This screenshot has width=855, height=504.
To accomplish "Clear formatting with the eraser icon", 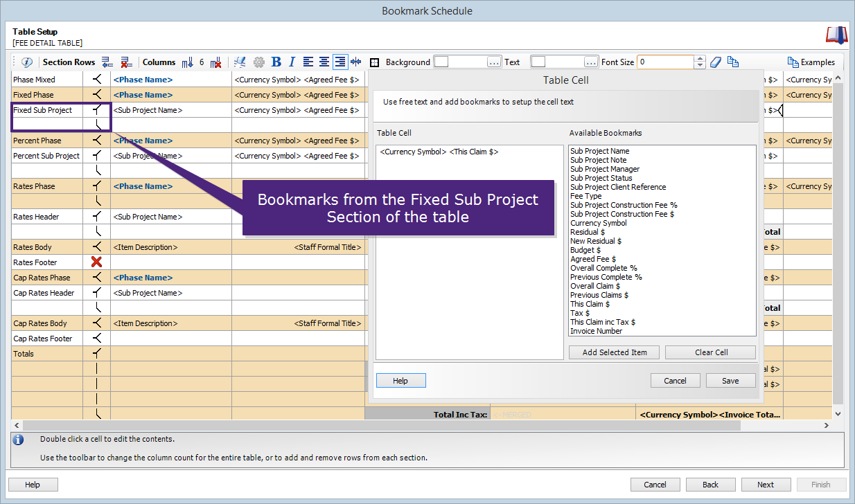I will 716,62.
